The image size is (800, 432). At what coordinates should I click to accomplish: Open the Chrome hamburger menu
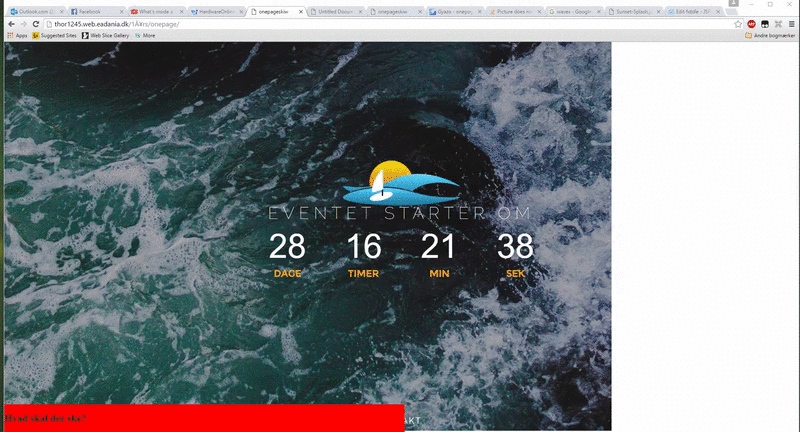pyautogui.click(x=791, y=24)
